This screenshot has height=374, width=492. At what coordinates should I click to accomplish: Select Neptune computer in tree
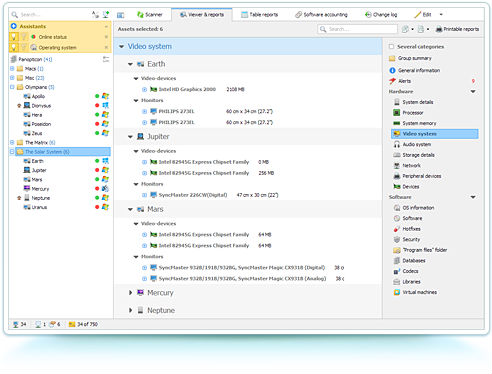pyautogui.click(x=37, y=198)
